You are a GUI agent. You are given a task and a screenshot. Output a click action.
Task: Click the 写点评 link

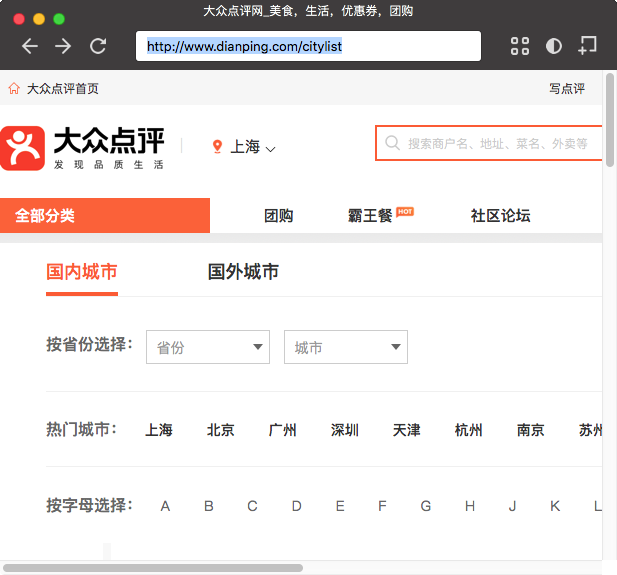(567, 89)
